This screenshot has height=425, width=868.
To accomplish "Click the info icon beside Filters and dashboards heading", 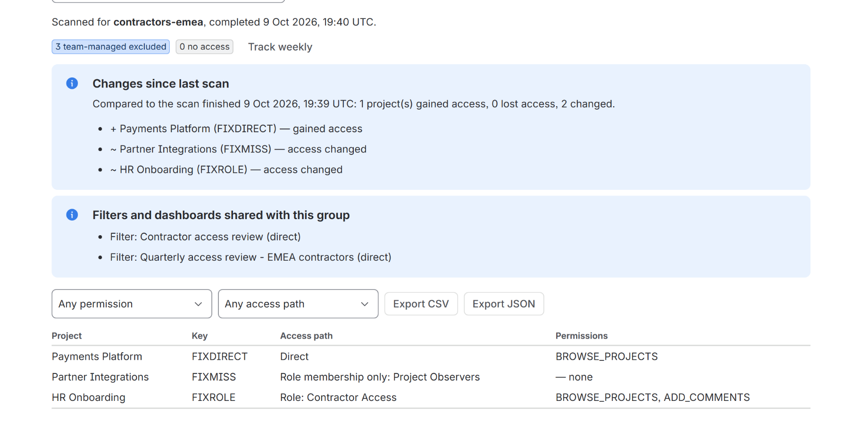I will click(x=72, y=215).
